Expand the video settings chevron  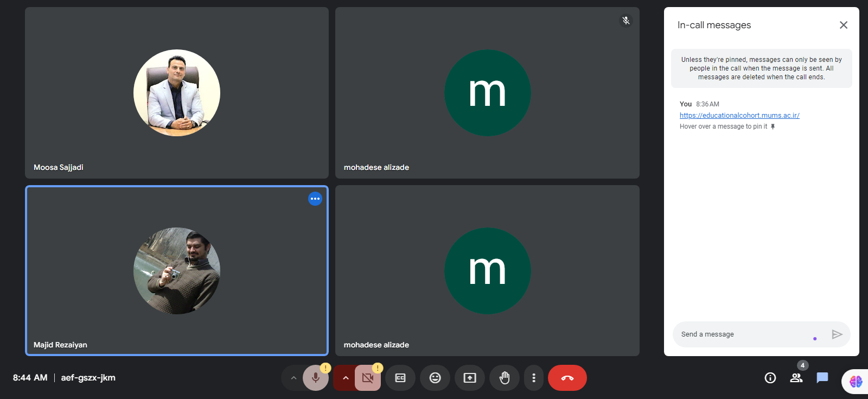[345, 378]
